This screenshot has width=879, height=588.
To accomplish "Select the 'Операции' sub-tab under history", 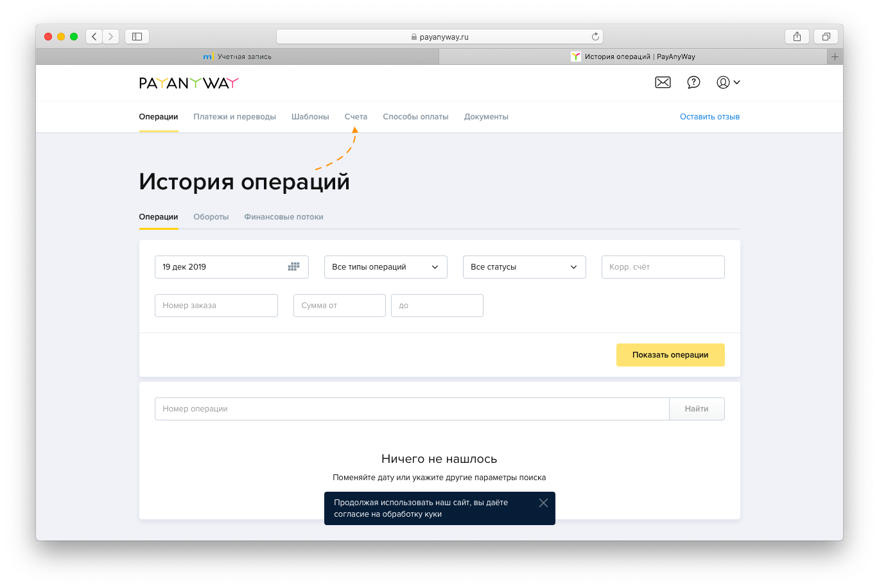I will pos(159,217).
